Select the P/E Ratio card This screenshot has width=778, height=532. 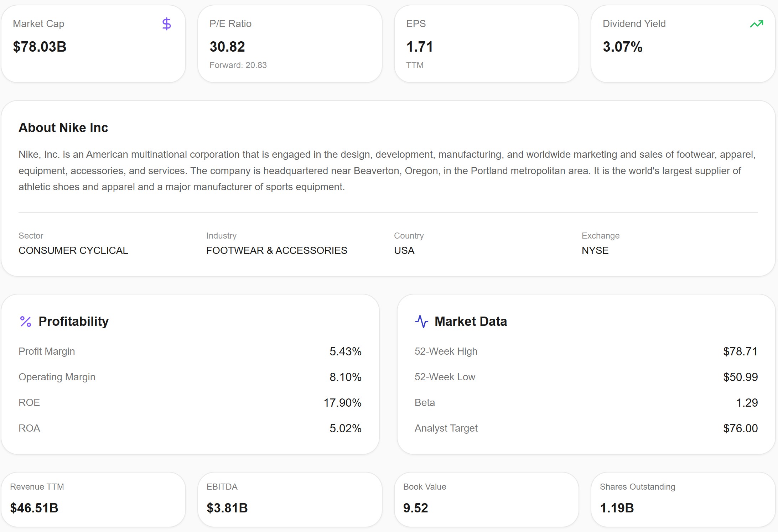coord(290,43)
